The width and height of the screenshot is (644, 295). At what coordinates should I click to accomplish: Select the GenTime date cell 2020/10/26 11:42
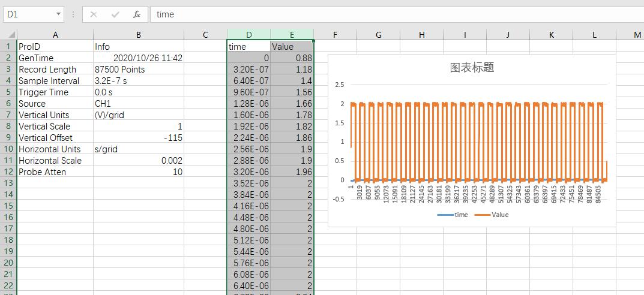point(138,58)
